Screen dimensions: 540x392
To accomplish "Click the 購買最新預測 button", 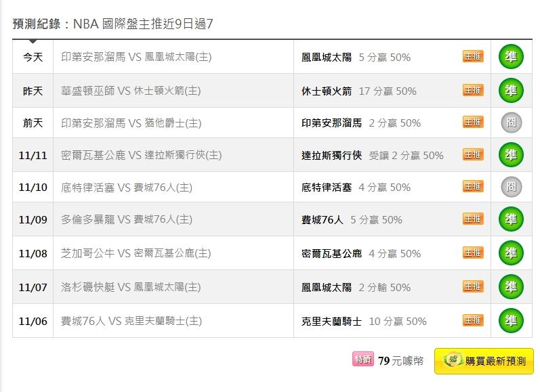I will (x=484, y=361).
